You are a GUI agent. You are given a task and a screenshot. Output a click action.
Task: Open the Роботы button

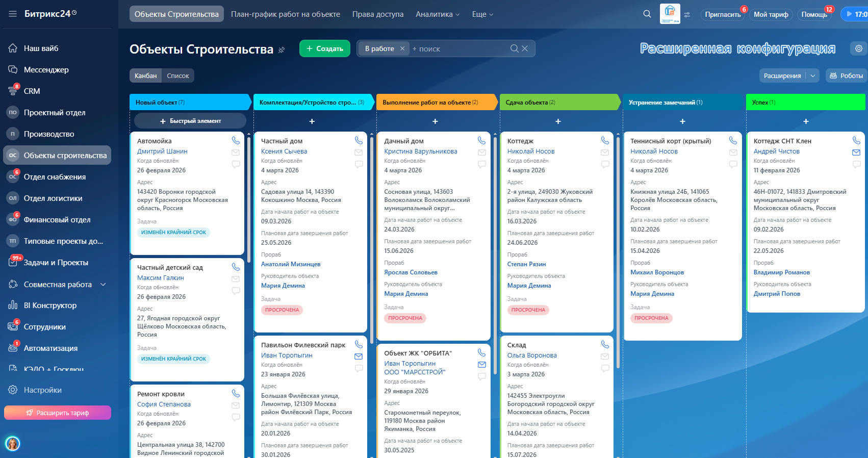847,75
